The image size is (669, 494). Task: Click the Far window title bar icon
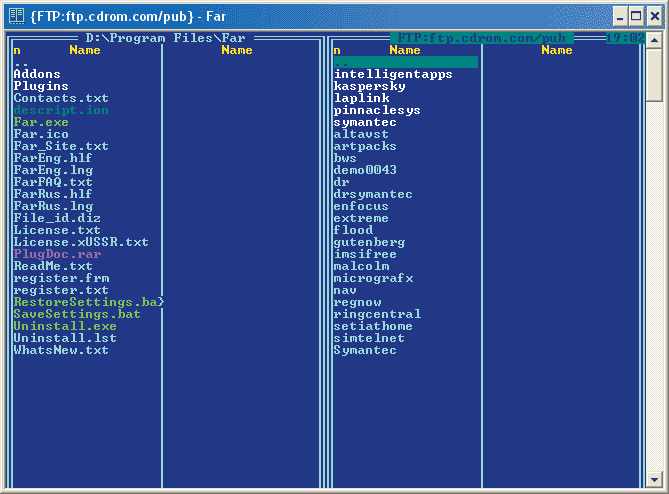click(x=17, y=16)
